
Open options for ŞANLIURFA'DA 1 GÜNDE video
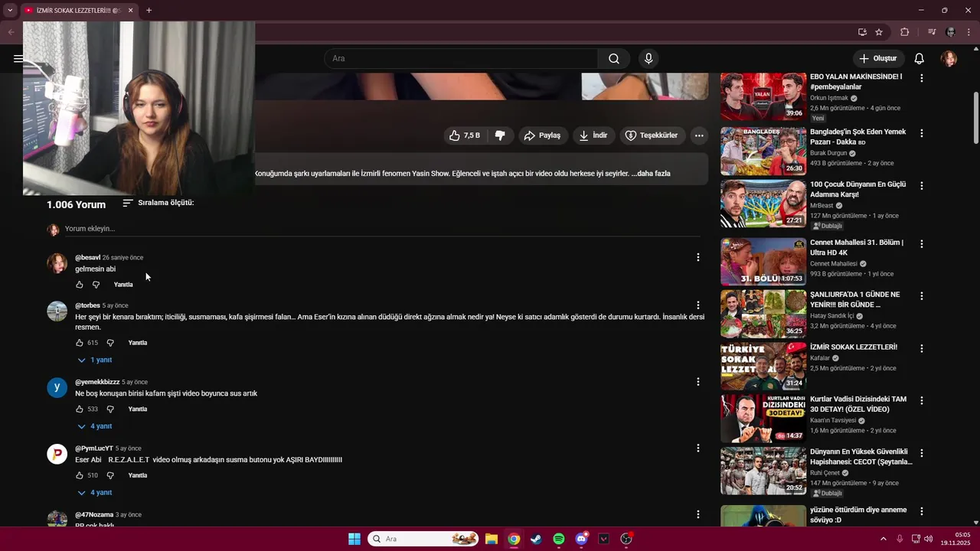pos(922,295)
